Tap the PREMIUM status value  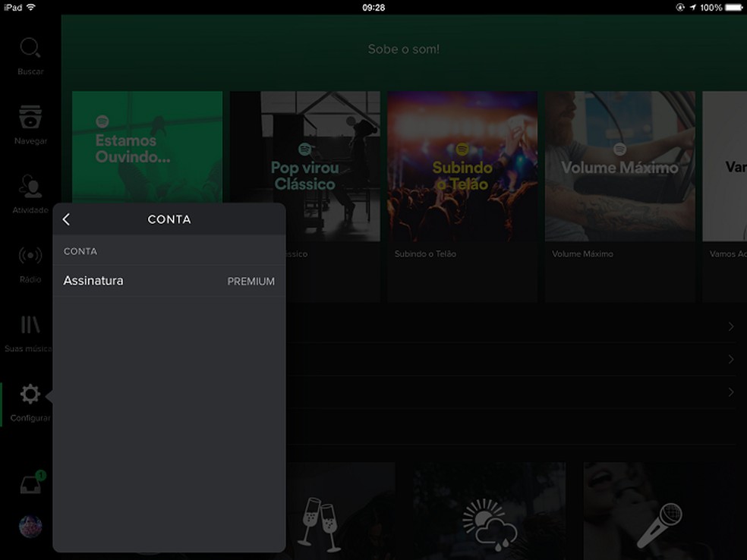pyautogui.click(x=251, y=282)
